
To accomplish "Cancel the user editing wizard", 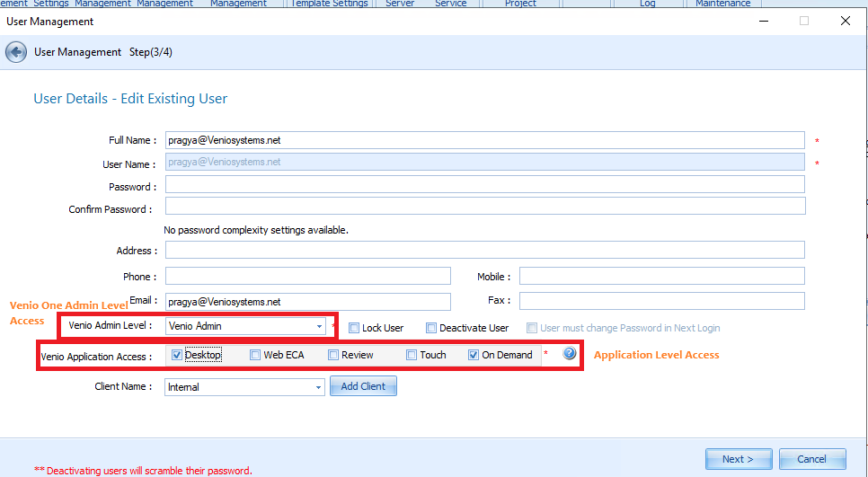I will (x=812, y=459).
